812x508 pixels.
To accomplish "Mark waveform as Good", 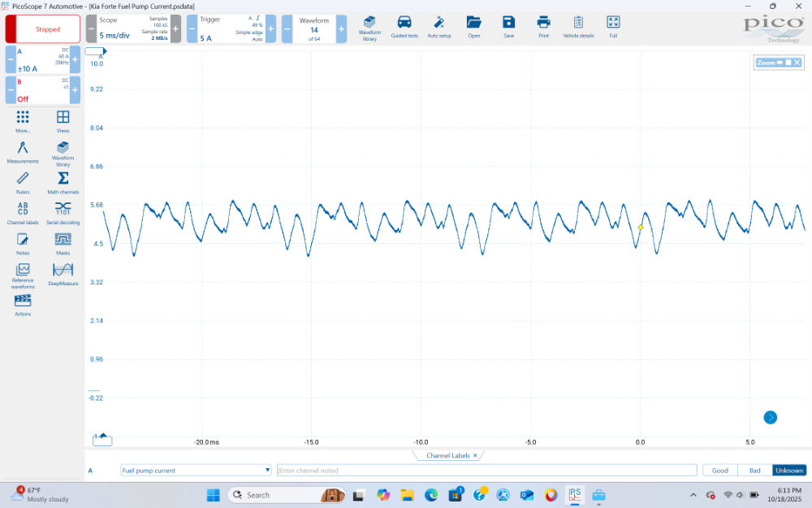I will (x=719, y=470).
